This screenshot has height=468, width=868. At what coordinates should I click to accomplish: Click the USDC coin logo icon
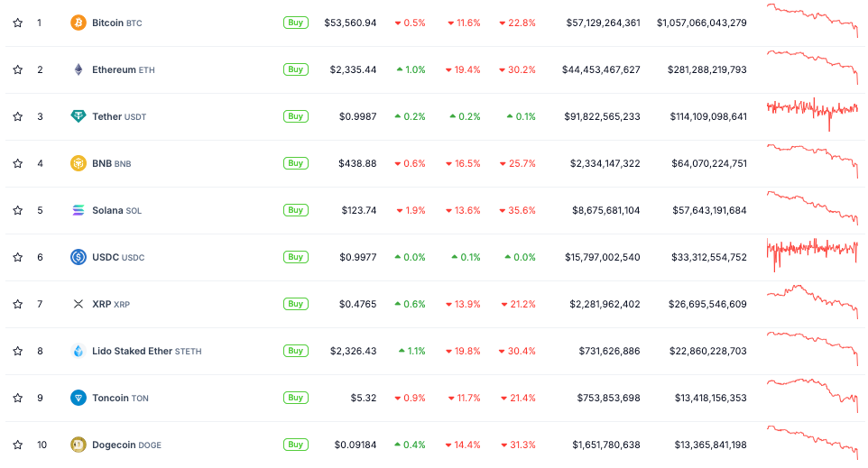(78, 257)
